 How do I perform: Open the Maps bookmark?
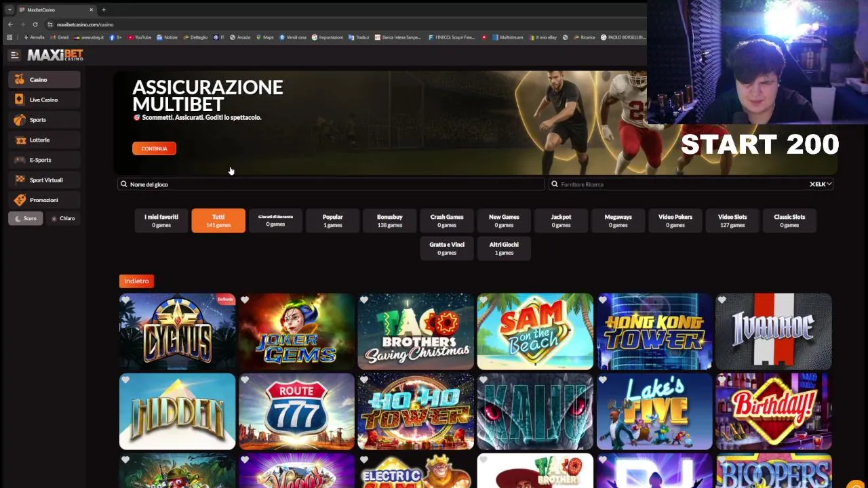264,37
